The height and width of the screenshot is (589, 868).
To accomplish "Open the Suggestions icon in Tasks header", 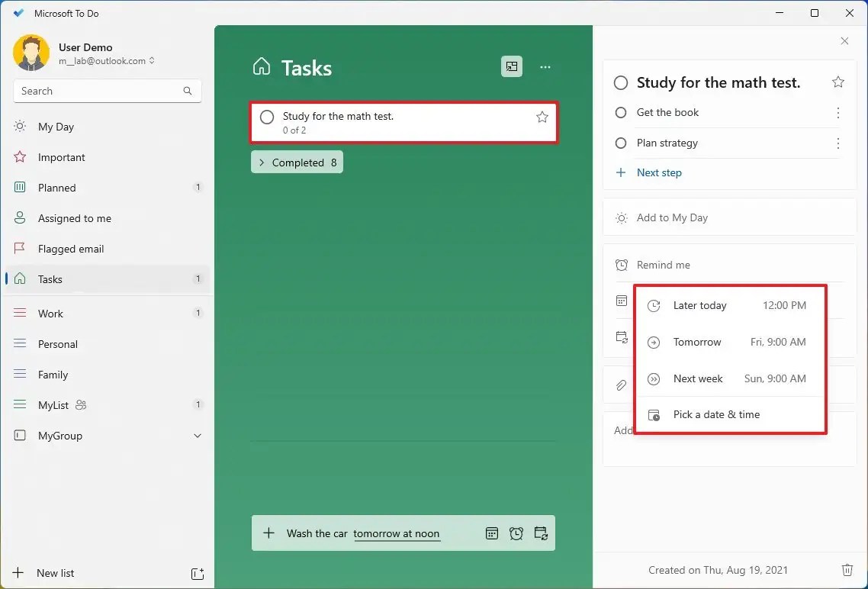I will coord(512,66).
